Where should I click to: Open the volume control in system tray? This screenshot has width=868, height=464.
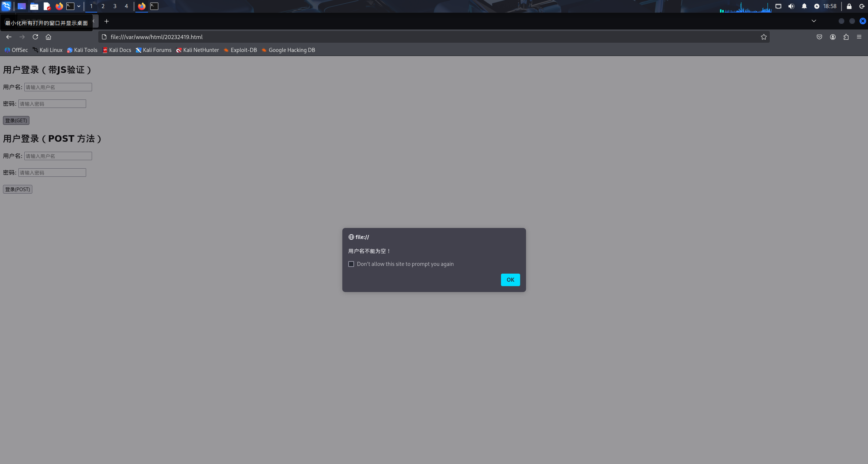pos(791,6)
